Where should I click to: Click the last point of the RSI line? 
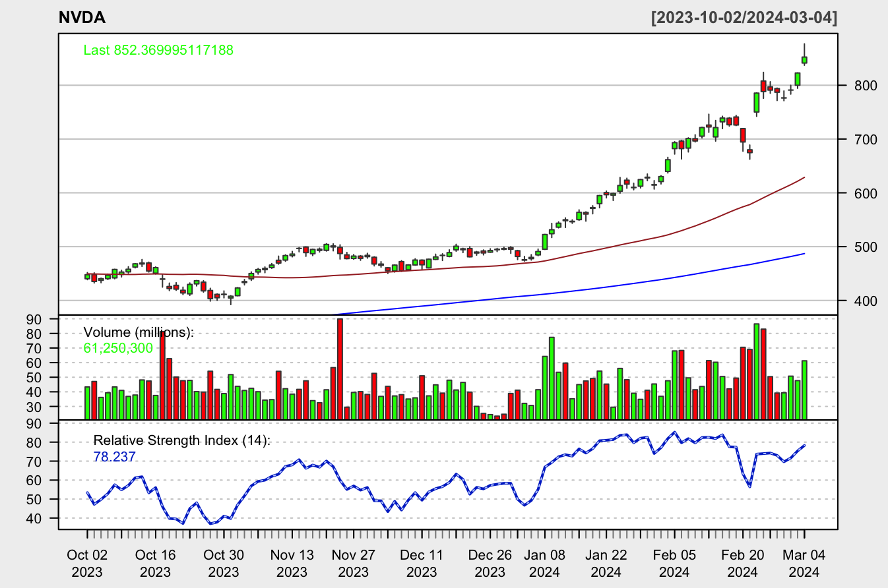pyautogui.click(x=804, y=446)
